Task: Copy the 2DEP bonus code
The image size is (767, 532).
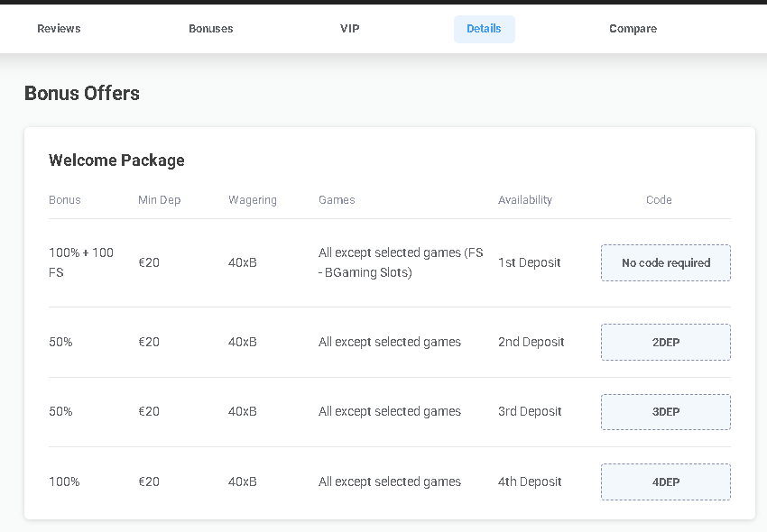Action: [x=665, y=343]
